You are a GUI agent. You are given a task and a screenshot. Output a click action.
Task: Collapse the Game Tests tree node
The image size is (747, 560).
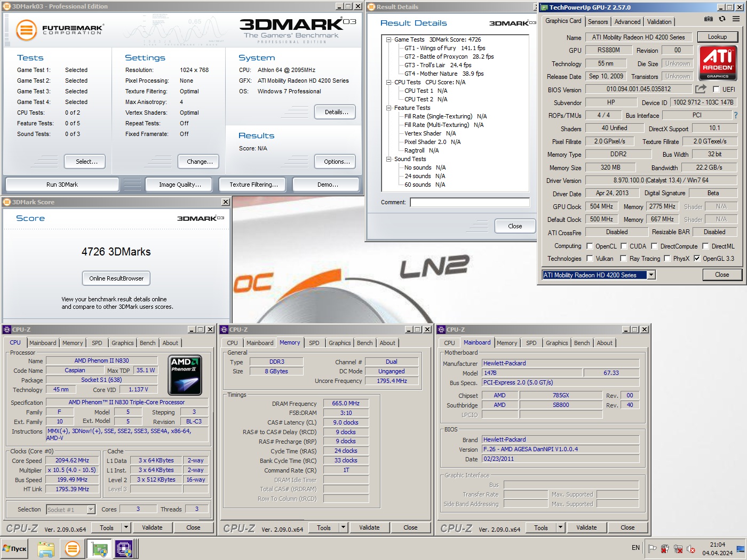point(389,39)
